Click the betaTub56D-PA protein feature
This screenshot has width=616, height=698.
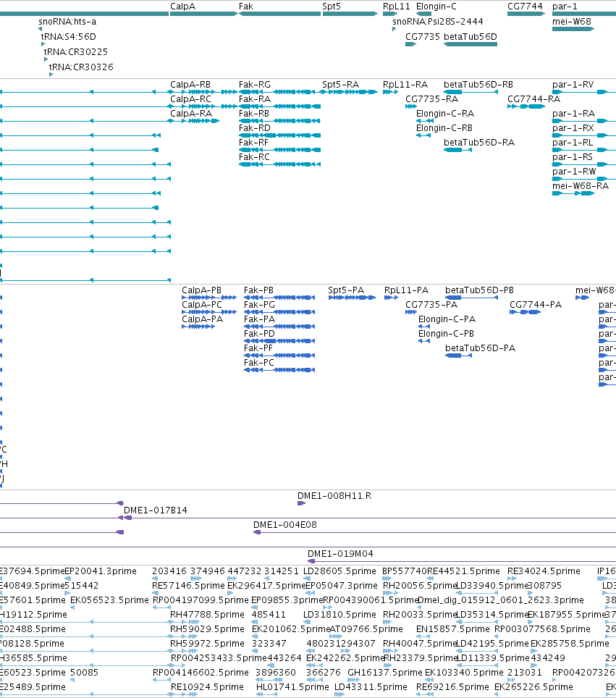click(458, 356)
